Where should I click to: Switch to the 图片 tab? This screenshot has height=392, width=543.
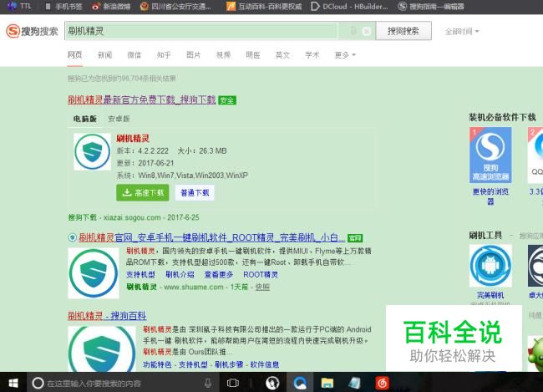[193, 55]
